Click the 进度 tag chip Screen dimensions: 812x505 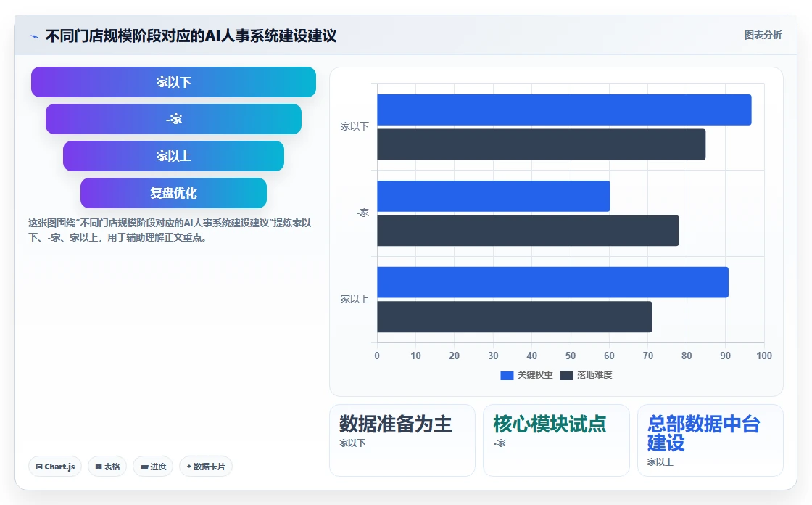pos(153,467)
